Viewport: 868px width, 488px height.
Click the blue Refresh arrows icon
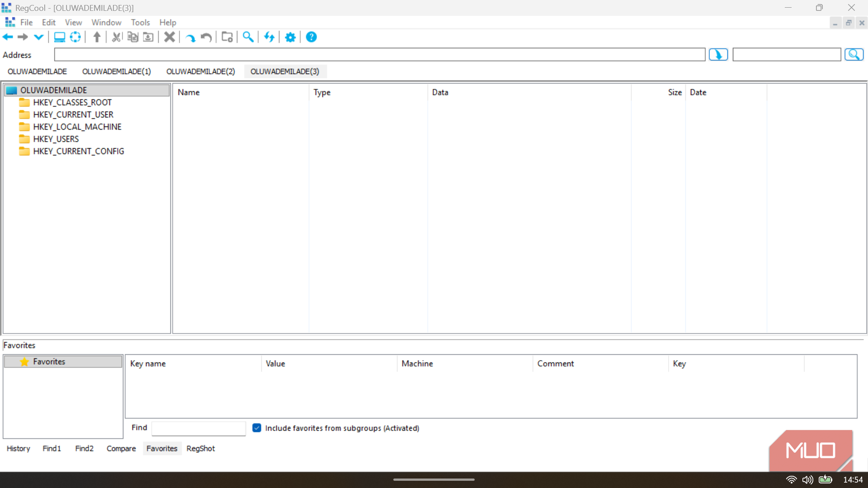pyautogui.click(x=269, y=37)
